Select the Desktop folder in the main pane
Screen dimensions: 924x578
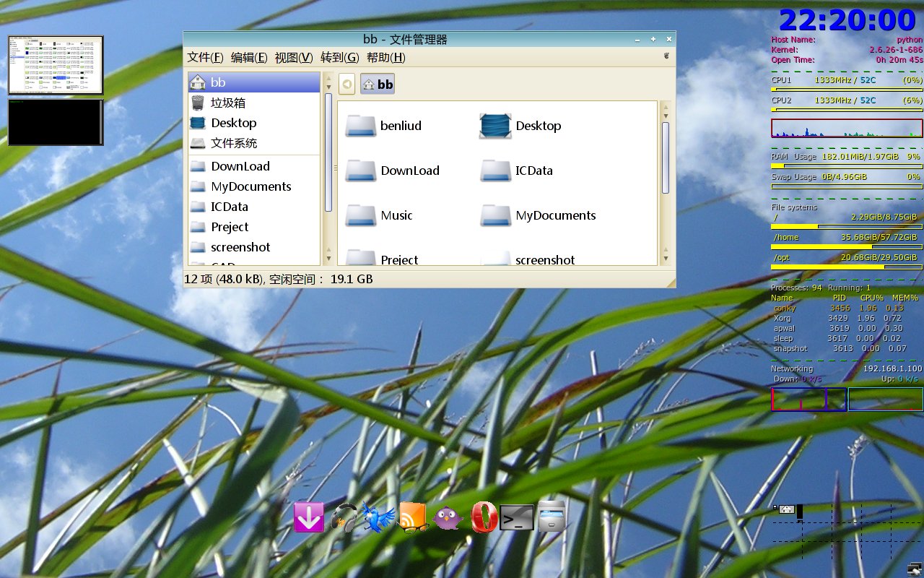tap(520, 126)
